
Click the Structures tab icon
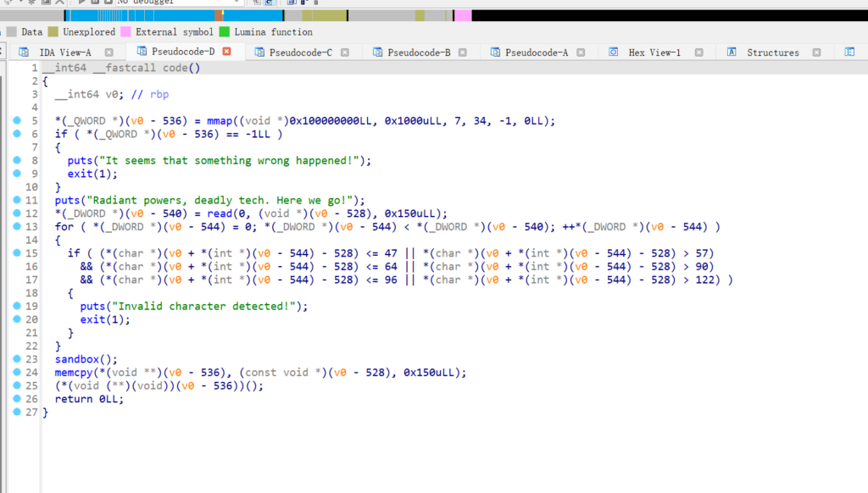[731, 53]
